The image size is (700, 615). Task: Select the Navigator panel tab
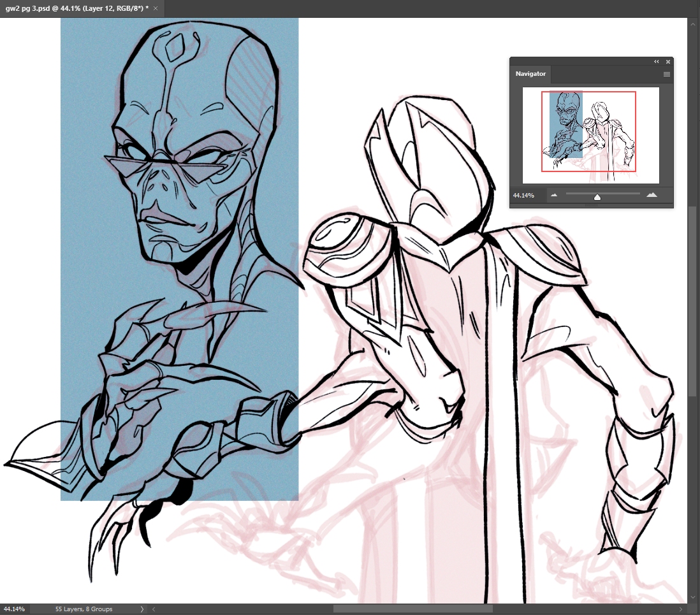[530, 74]
